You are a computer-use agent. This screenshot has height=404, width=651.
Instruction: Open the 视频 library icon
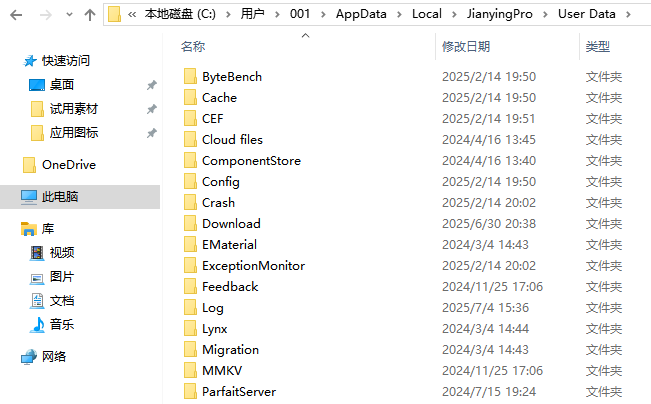pos(37,252)
